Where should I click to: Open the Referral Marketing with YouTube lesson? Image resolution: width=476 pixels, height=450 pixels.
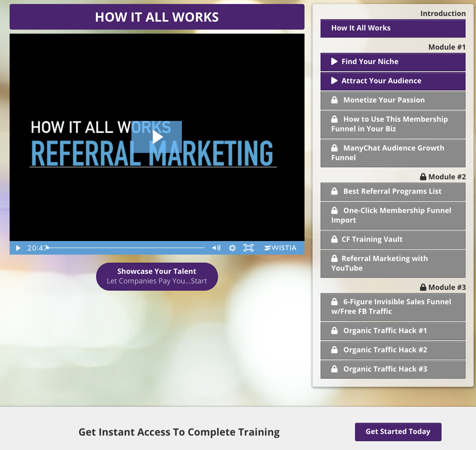(393, 263)
